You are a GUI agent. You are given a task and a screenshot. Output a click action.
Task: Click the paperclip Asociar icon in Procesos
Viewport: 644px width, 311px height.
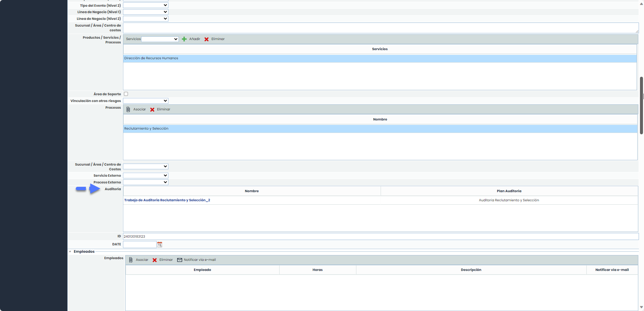coord(128,109)
